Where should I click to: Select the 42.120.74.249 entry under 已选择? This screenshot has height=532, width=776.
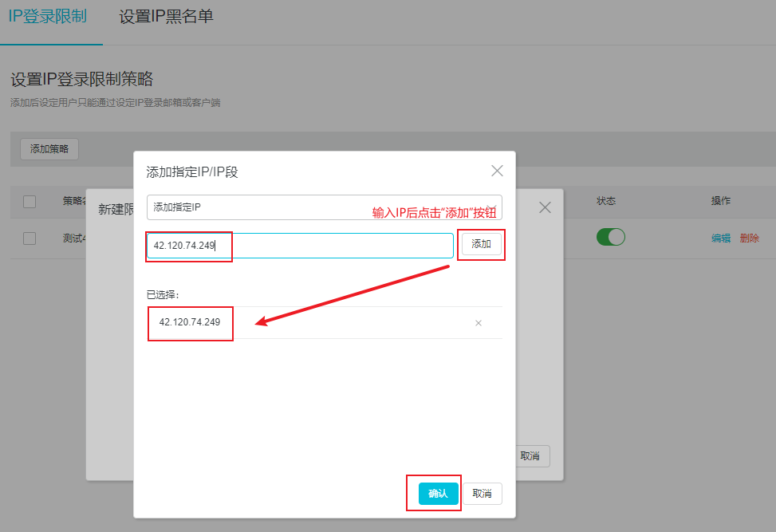pos(190,322)
